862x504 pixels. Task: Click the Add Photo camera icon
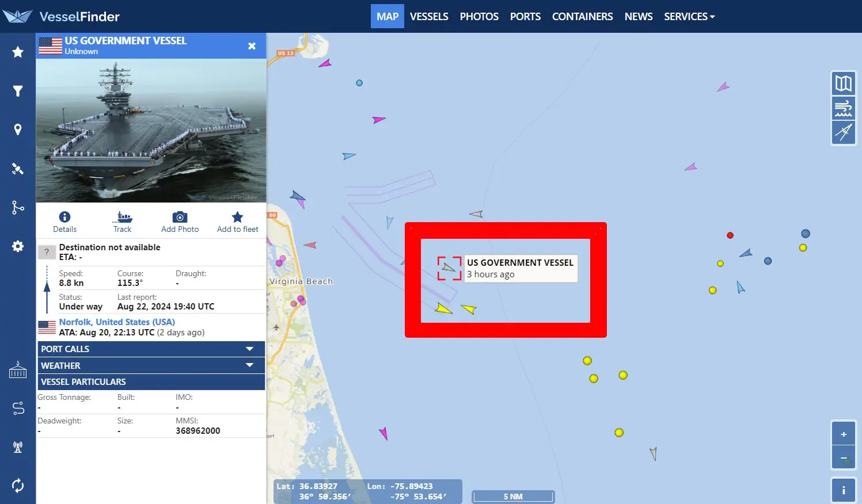180,217
